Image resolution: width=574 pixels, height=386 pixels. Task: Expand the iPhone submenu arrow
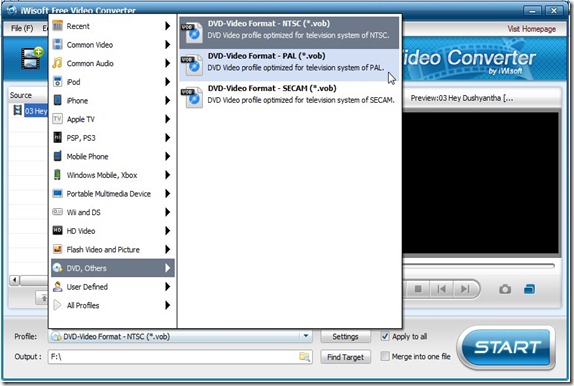(167, 100)
